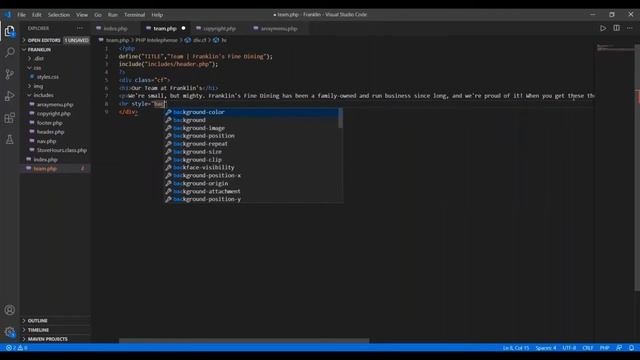Choose backface-visibility suggestion

point(251,167)
